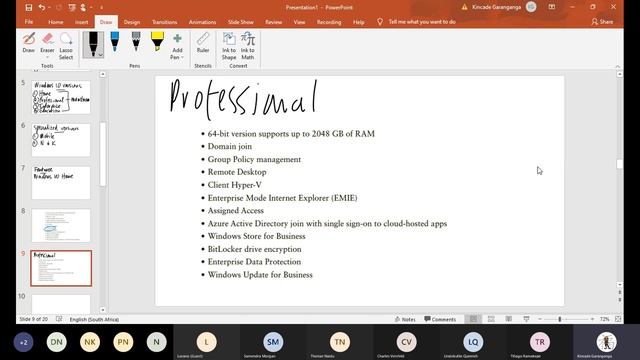Open the Help tab
Image resolution: width=640 pixels, height=360 pixels.
pyautogui.click(x=358, y=22)
